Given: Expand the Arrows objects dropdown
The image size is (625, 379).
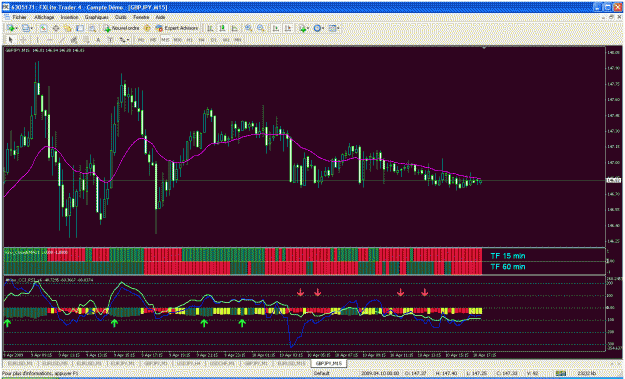Looking at the screenshot, I should click(128, 39).
